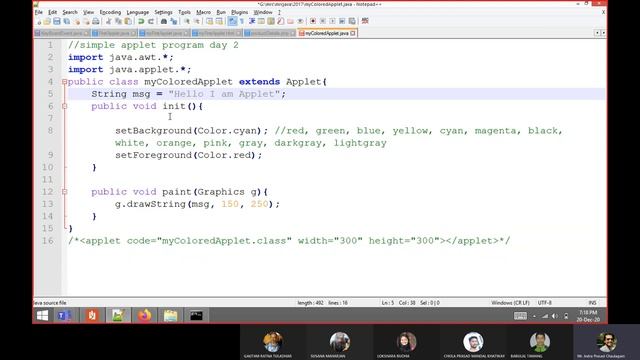Click the New file toolbar icon

39,21
